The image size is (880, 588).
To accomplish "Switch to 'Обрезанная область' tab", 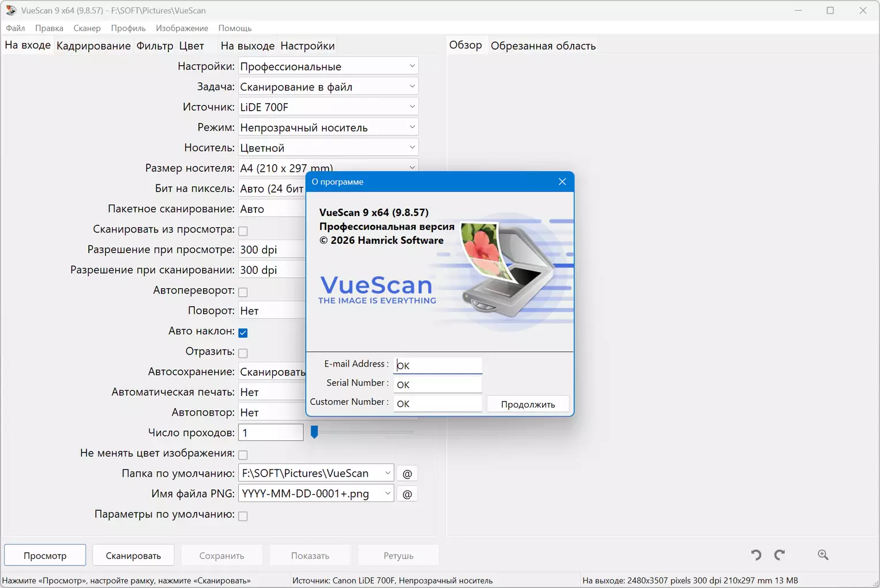I will [x=543, y=46].
